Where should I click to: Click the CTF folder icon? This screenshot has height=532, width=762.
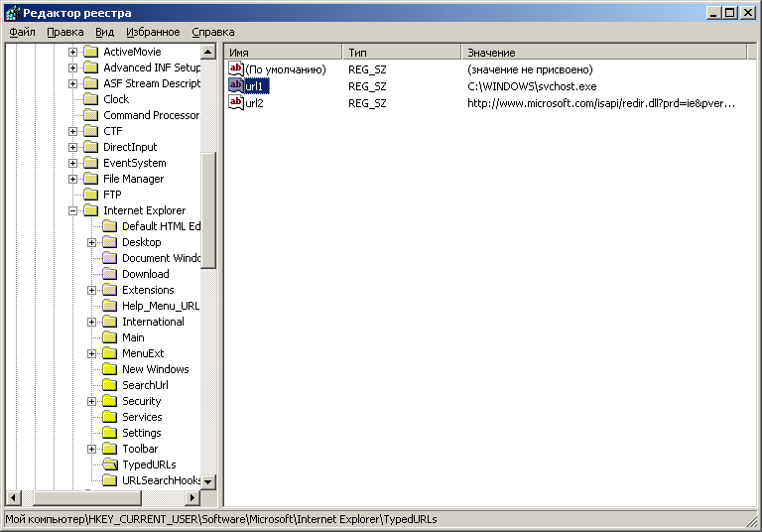pyautogui.click(x=91, y=131)
